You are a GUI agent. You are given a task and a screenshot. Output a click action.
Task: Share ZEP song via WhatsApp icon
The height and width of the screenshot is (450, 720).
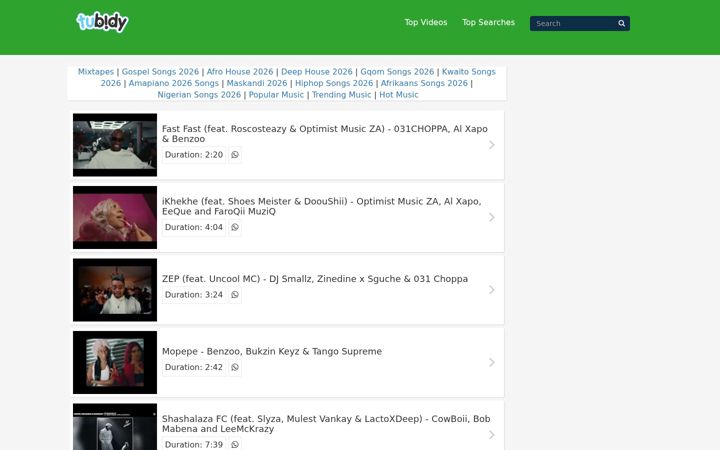235,295
